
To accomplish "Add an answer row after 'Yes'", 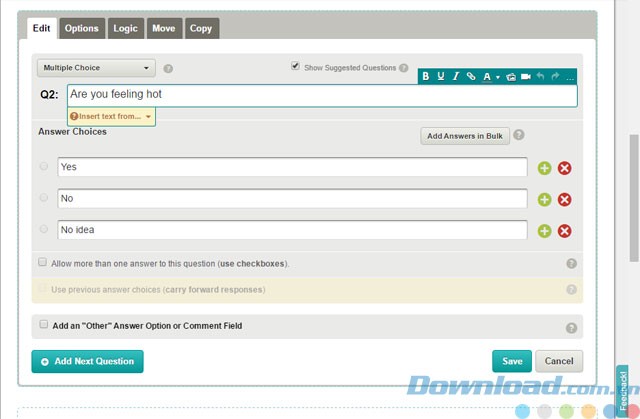I will [544, 168].
